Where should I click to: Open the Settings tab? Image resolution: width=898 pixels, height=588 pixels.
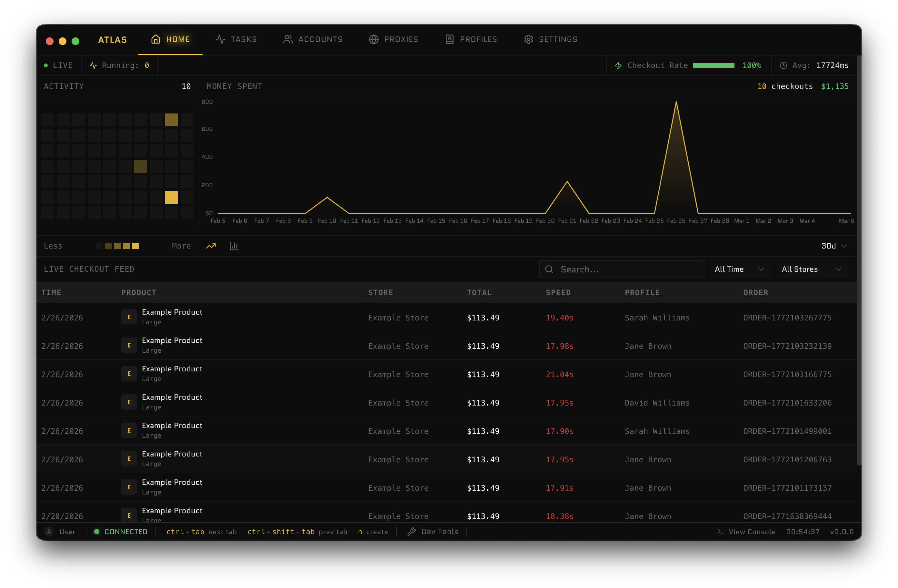(551, 39)
